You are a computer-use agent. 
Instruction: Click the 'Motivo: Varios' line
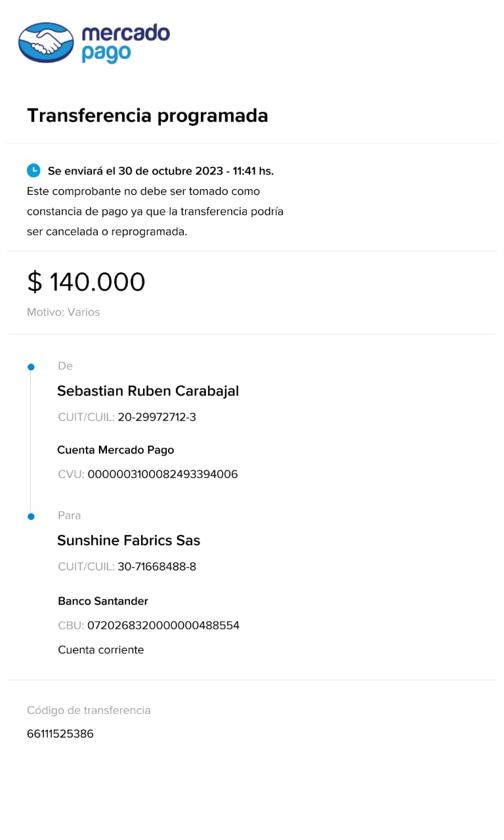[63, 312]
